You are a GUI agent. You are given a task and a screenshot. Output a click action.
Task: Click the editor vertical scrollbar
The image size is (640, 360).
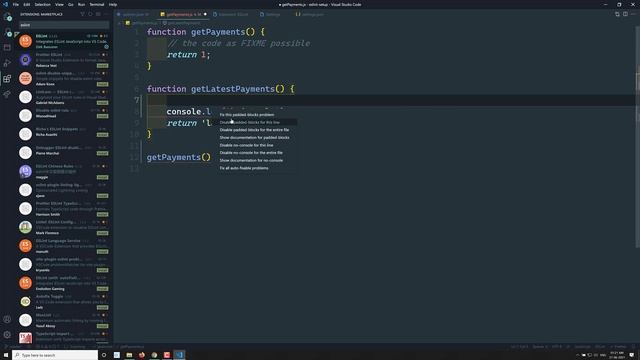638,137
